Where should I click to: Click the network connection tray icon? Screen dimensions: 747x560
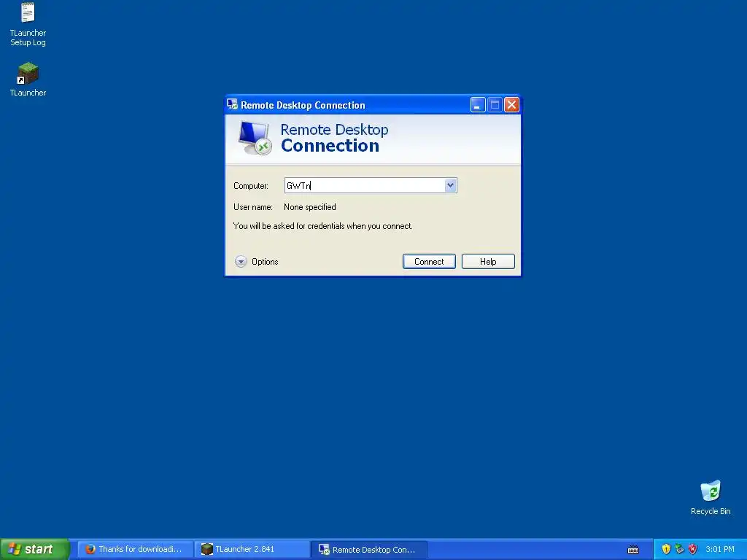coord(679,549)
